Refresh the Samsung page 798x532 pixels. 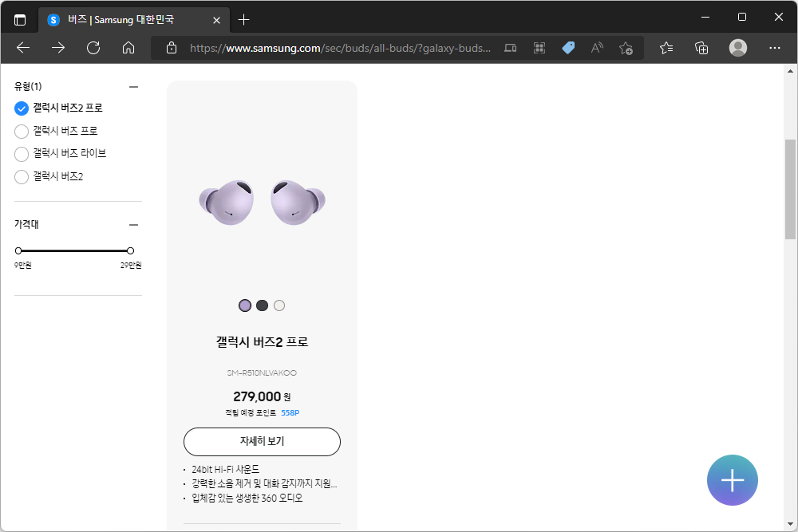pos(93,48)
